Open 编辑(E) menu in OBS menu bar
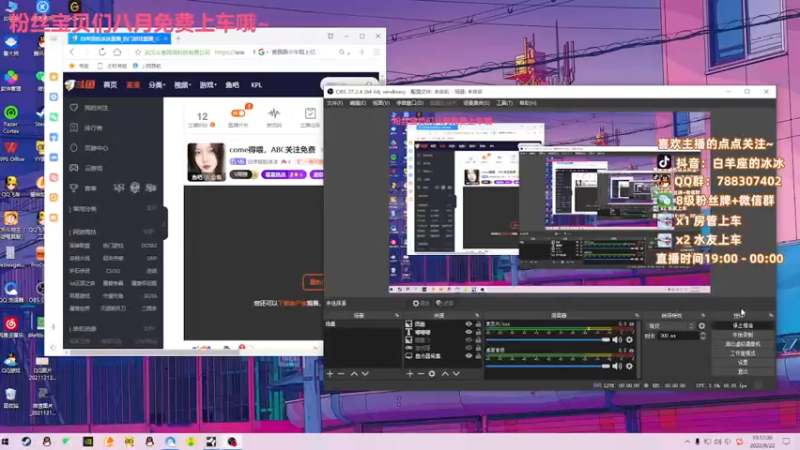The image size is (800, 450). pyautogui.click(x=358, y=103)
